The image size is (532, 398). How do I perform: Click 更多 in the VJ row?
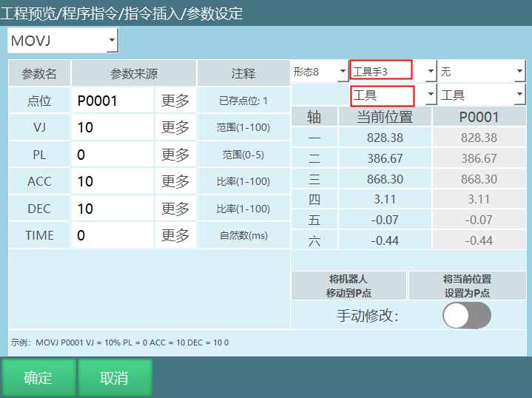175,127
